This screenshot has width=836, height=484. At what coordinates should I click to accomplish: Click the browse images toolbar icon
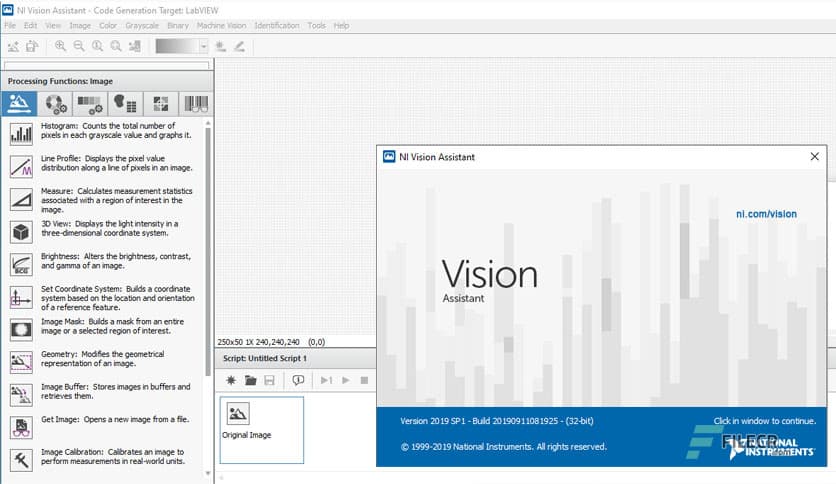coord(32,46)
